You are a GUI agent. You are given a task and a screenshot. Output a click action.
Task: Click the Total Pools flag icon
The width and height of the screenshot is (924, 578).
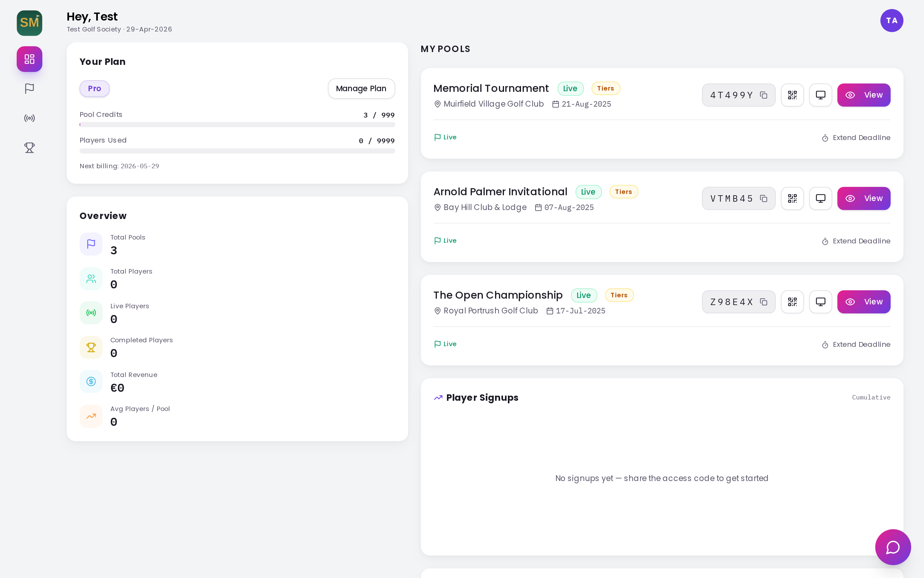(91, 244)
